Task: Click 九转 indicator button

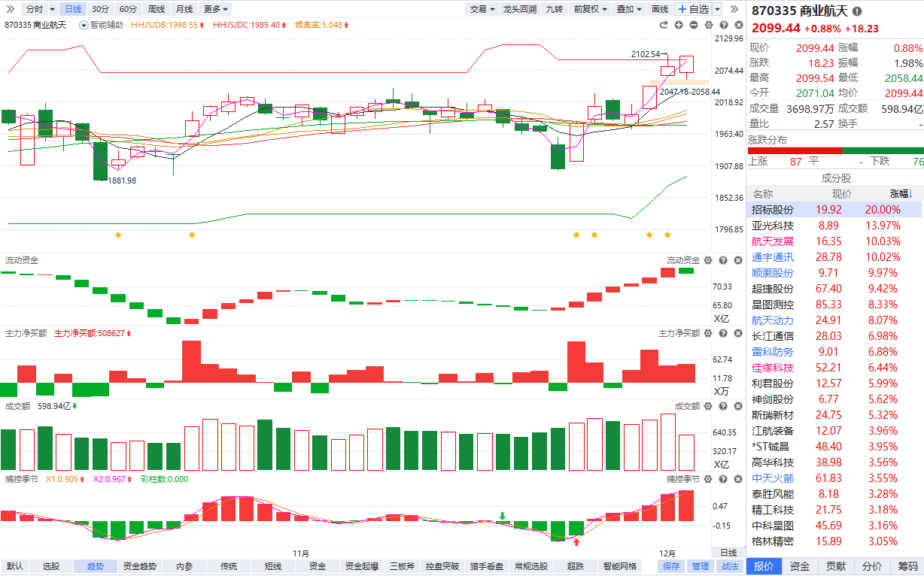Action: (x=555, y=9)
